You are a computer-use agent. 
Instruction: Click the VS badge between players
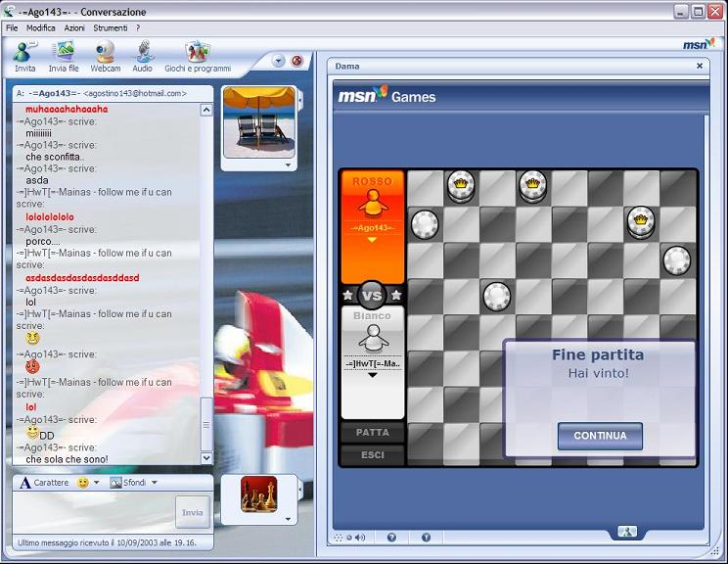click(x=372, y=295)
